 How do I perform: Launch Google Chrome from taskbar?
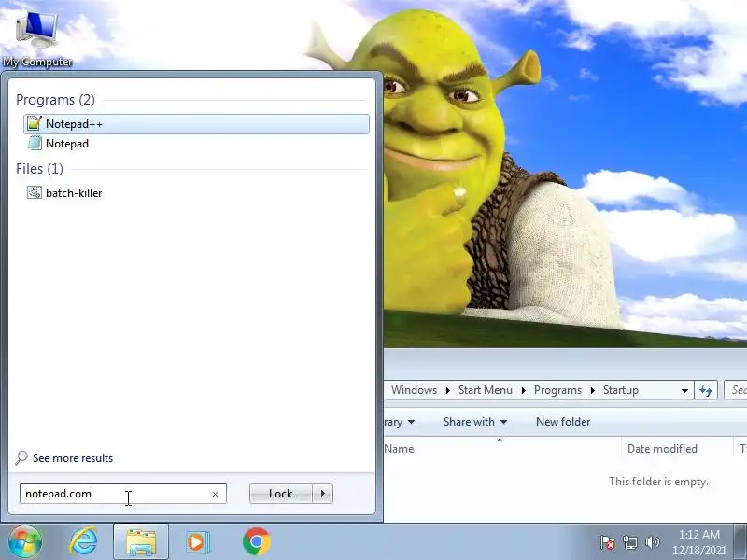256,541
